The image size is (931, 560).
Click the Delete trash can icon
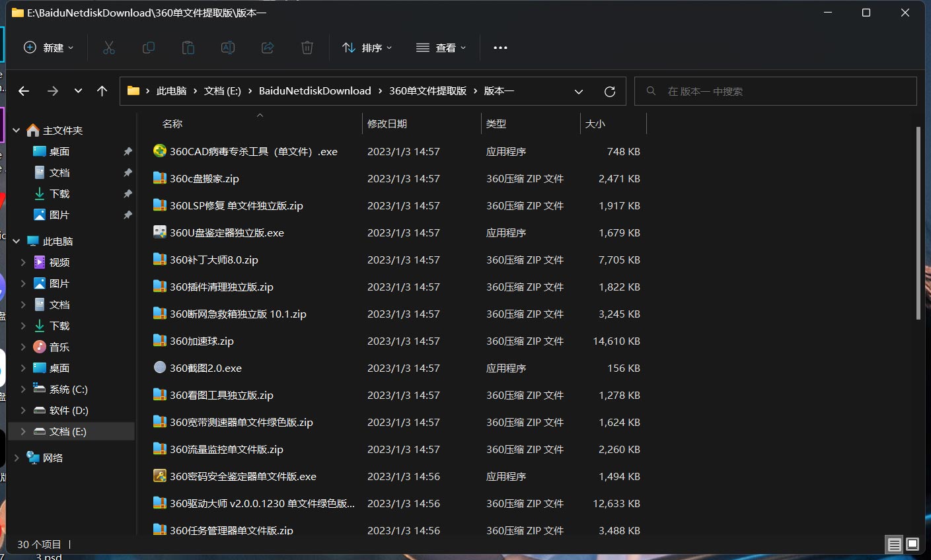click(x=307, y=48)
